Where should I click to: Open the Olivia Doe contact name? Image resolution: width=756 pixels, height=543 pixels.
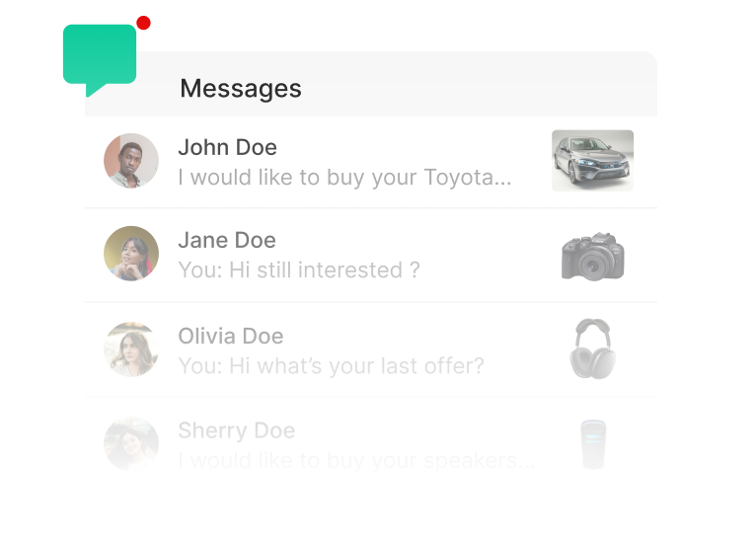(230, 336)
